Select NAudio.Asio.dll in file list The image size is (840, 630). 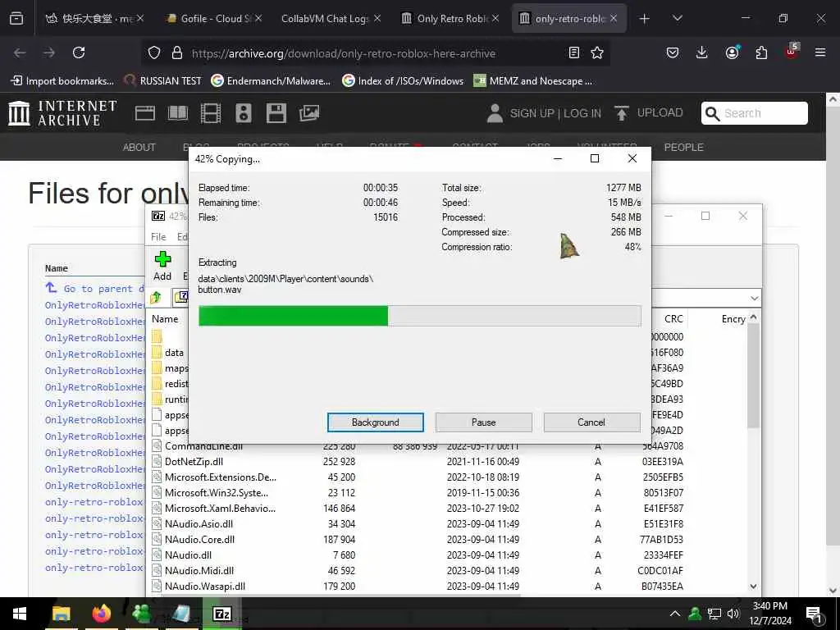click(x=199, y=524)
